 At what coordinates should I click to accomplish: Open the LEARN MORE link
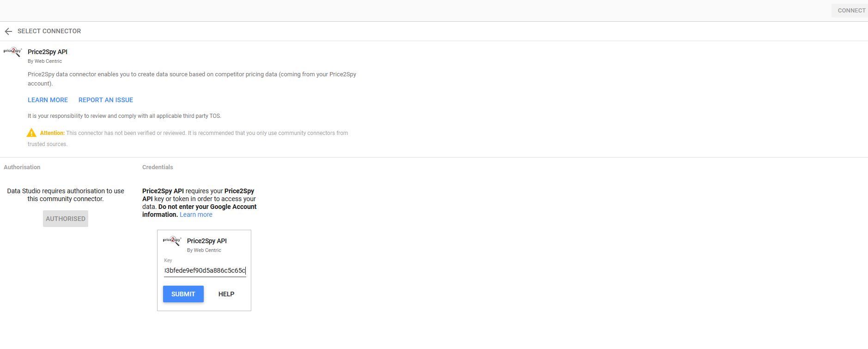pyautogui.click(x=48, y=100)
